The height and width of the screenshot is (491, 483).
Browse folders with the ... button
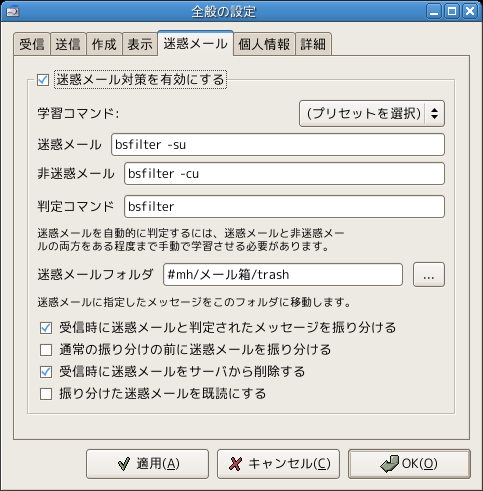[429, 275]
